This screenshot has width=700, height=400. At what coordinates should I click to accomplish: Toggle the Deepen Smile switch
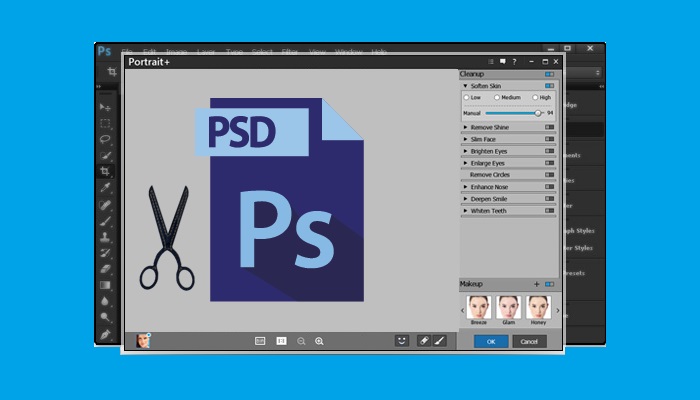pos(550,199)
